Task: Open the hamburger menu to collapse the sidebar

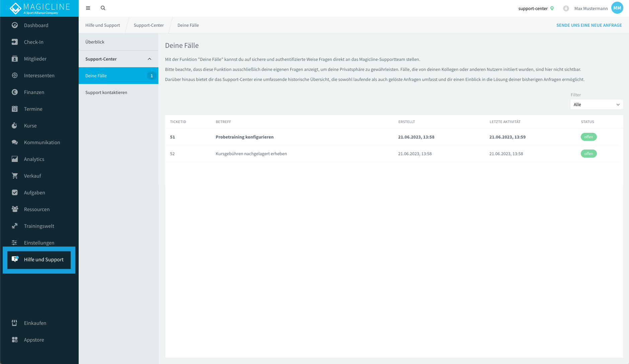Action: (88, 8)
